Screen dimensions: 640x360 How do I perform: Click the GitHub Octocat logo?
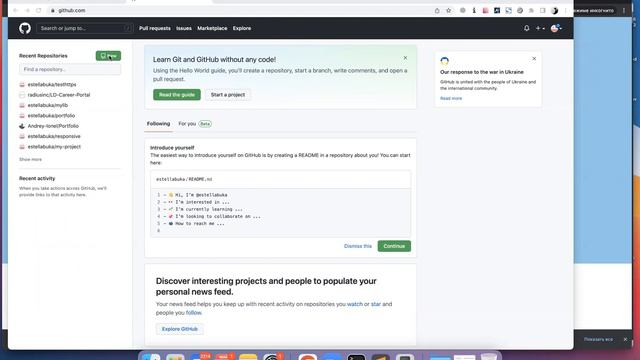[25, 28]
